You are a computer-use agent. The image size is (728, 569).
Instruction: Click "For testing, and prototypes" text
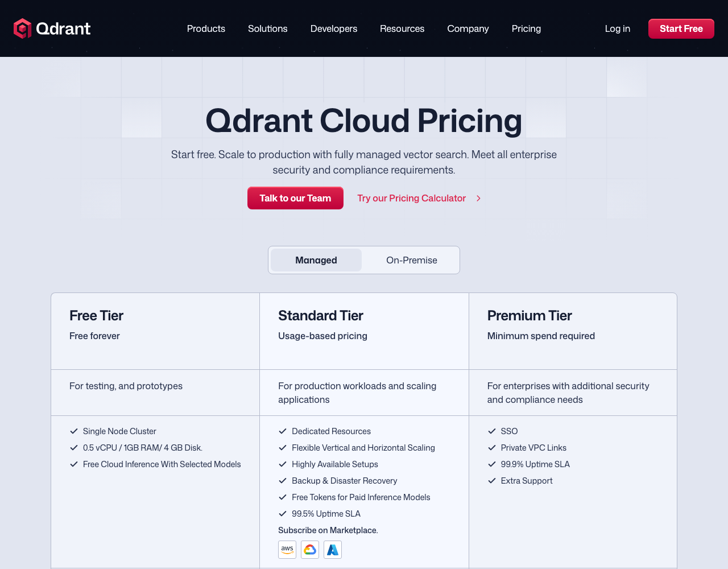[x=126, y=386]
